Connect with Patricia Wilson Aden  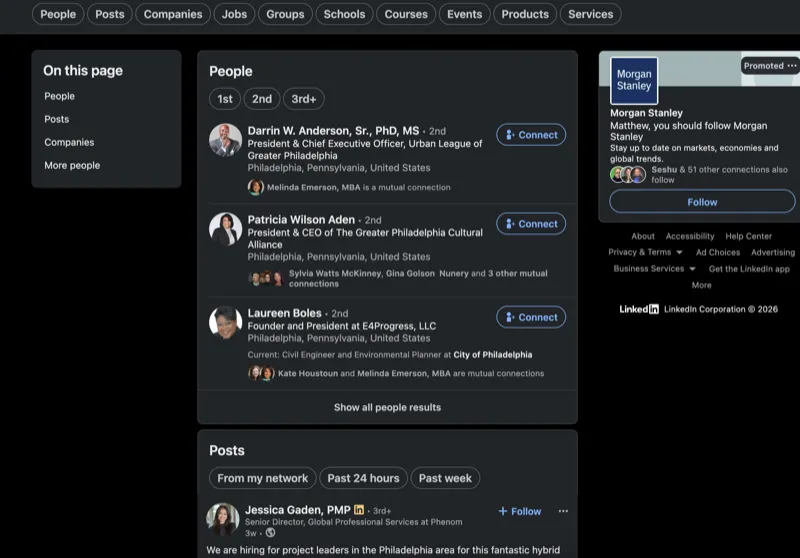point(531,224)
